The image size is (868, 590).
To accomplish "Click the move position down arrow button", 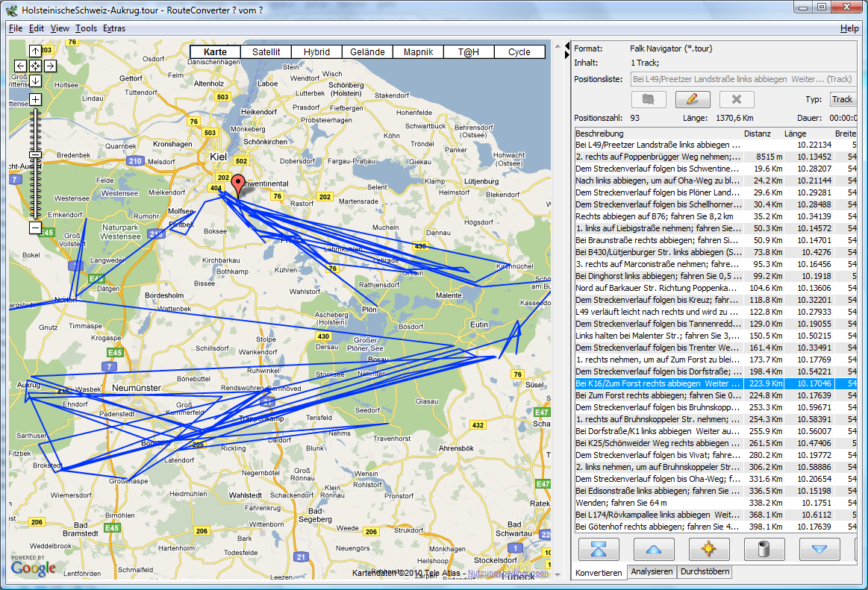I will pyautogui.click(x=819, y=550).
